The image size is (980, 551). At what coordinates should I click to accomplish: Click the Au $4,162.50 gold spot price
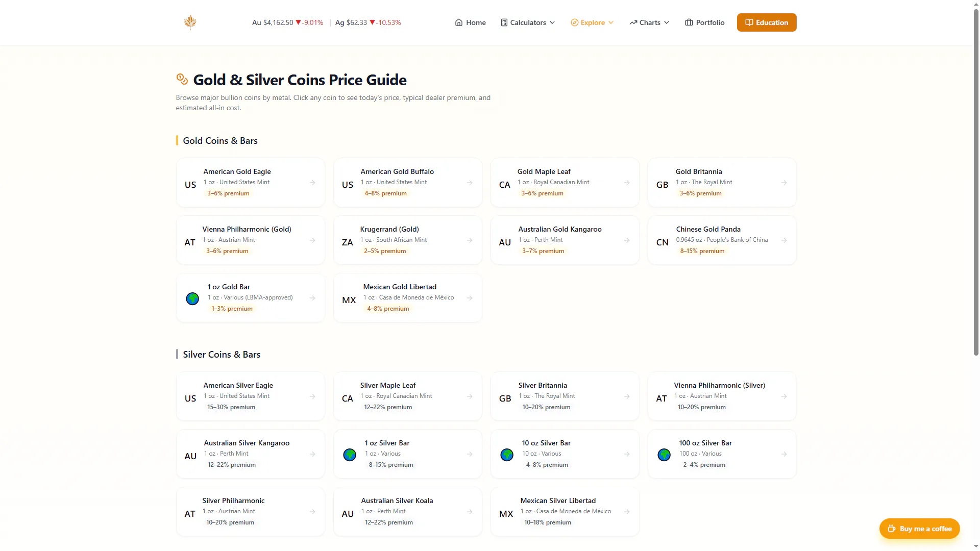[273, 22]
